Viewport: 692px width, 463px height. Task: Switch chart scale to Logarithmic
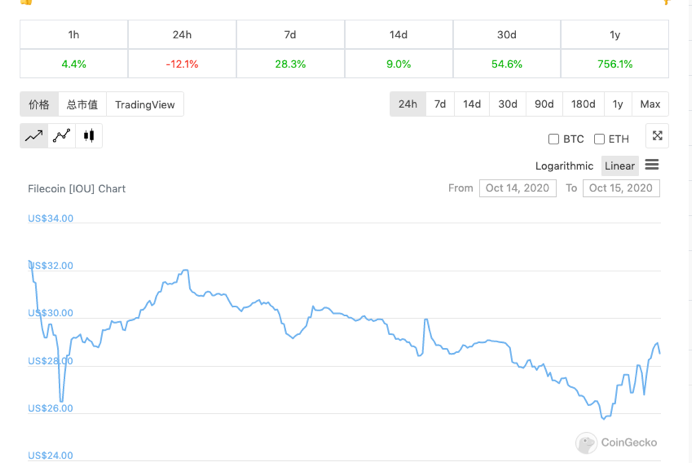564,166
